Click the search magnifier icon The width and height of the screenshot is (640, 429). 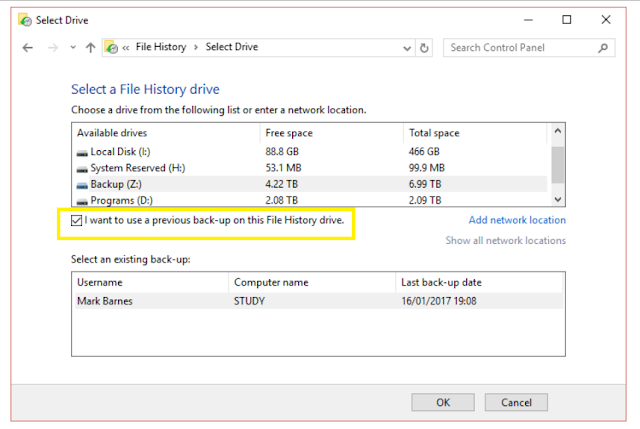pyautogui.click(x=604, y=47)
